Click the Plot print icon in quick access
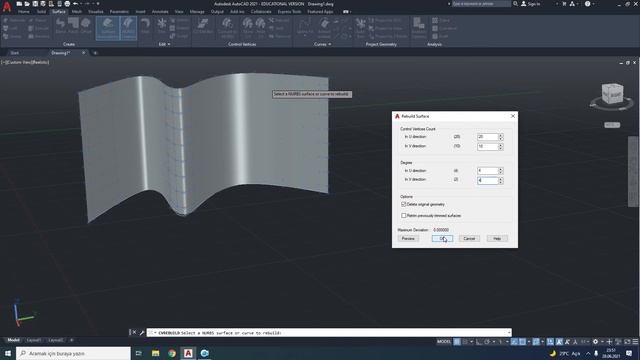Viewport: 640px width, 360px height. coord(67,4)
